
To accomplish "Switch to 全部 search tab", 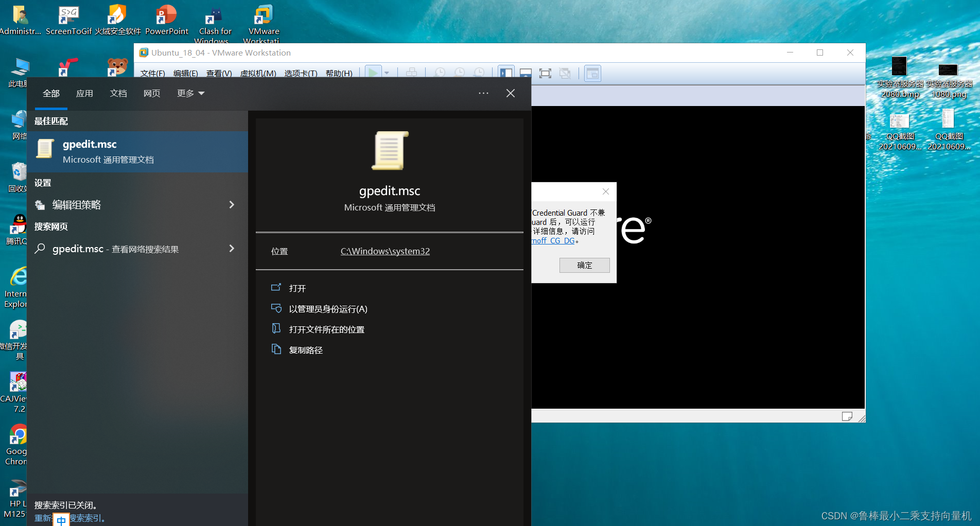I will pyautogui.click(x=51, y=93).
